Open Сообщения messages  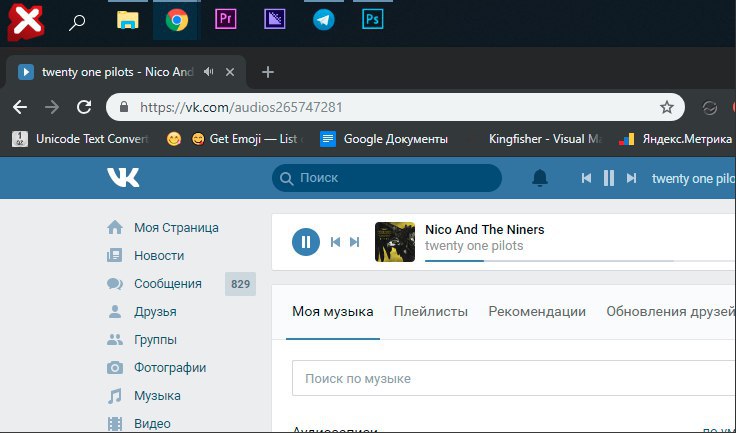(154, 284)
